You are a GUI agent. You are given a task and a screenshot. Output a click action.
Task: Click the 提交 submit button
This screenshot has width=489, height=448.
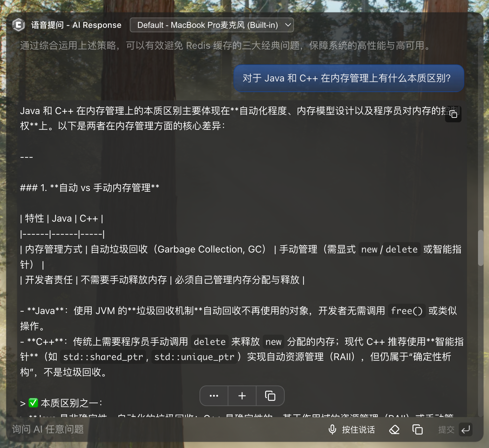[446, 429]
